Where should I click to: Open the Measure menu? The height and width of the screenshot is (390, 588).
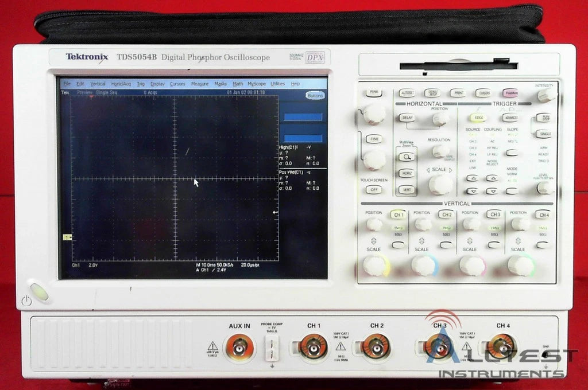199,84
